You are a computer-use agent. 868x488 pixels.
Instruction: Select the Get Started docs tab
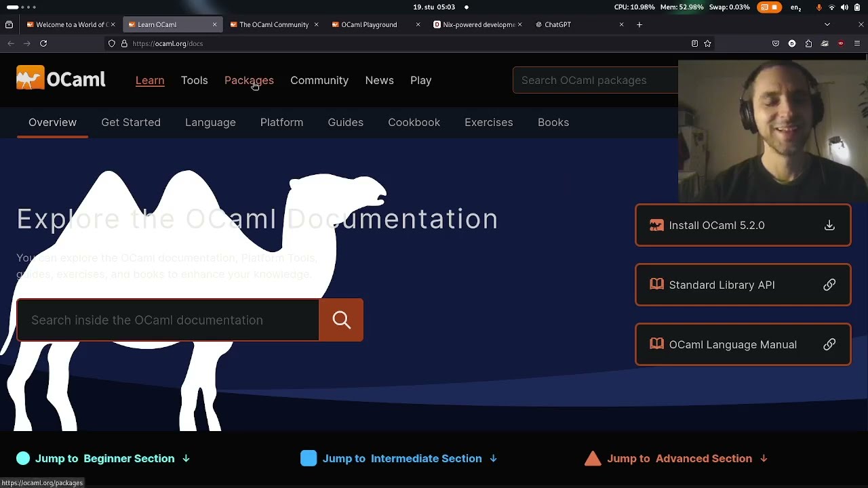coord(131,122)
